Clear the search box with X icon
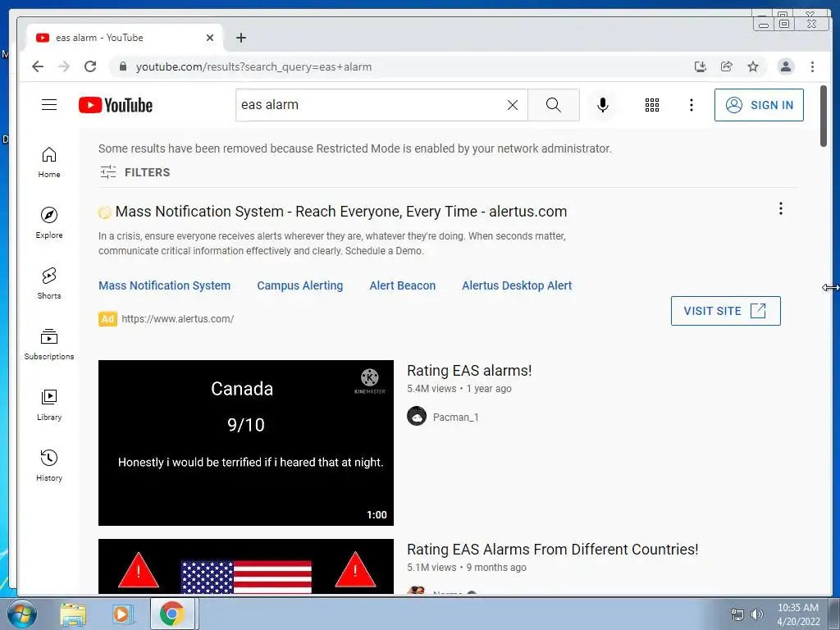Viewport: 840px width, 630px height. [x=513, y=105]
